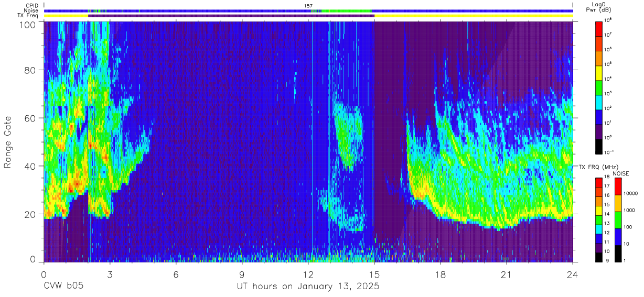The height and width of the screenshot is (297, 644).
Task: Click y-axis tick label '40'
Action: point(30,167)
